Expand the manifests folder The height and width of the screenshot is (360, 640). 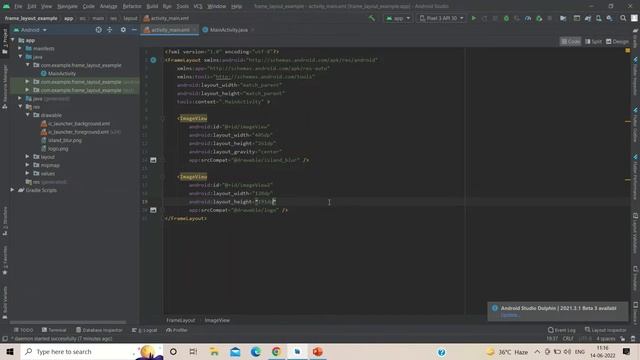20,49
